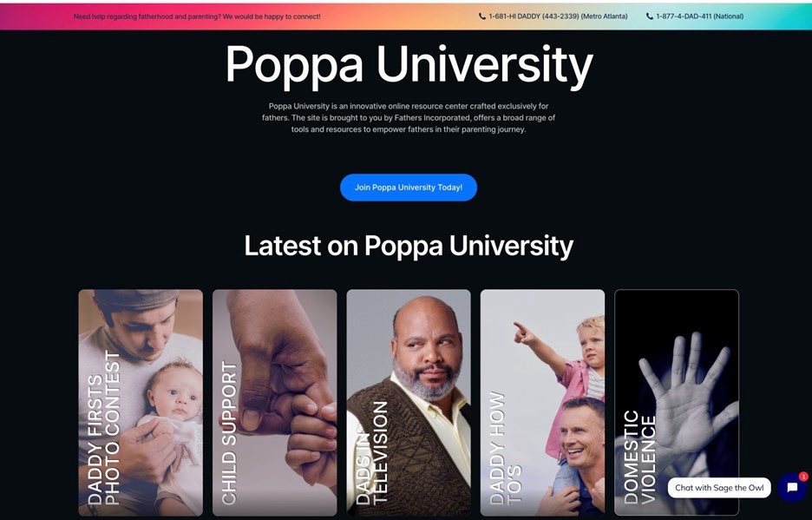
Task: Click Join Poppa University Today button
Action: pyautogui.click(x=409, y=188)
